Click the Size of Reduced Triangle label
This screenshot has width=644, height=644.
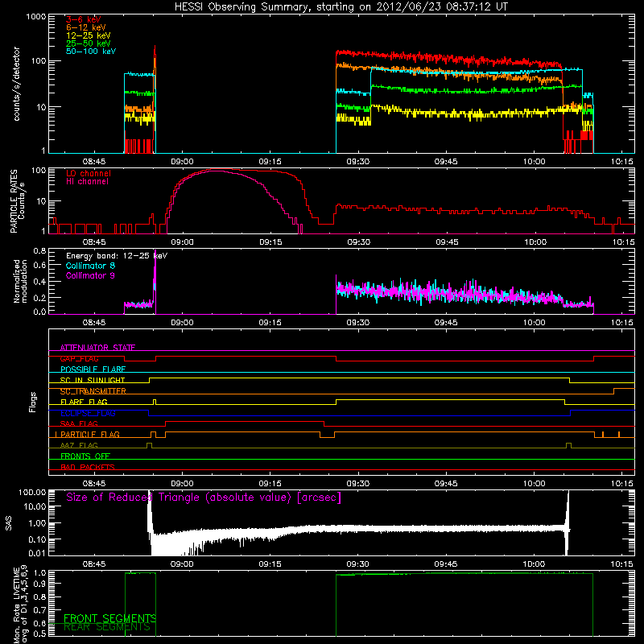204,497
